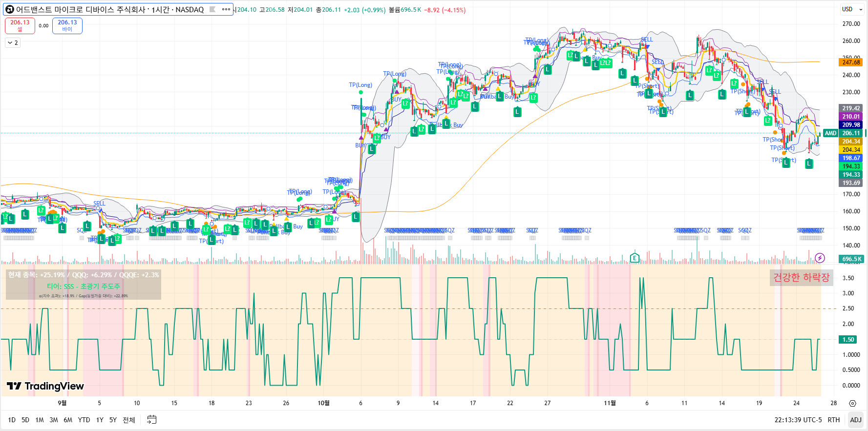Click the blue 206.13 바이 buy button
868x431 pixels.
(67, 25)
